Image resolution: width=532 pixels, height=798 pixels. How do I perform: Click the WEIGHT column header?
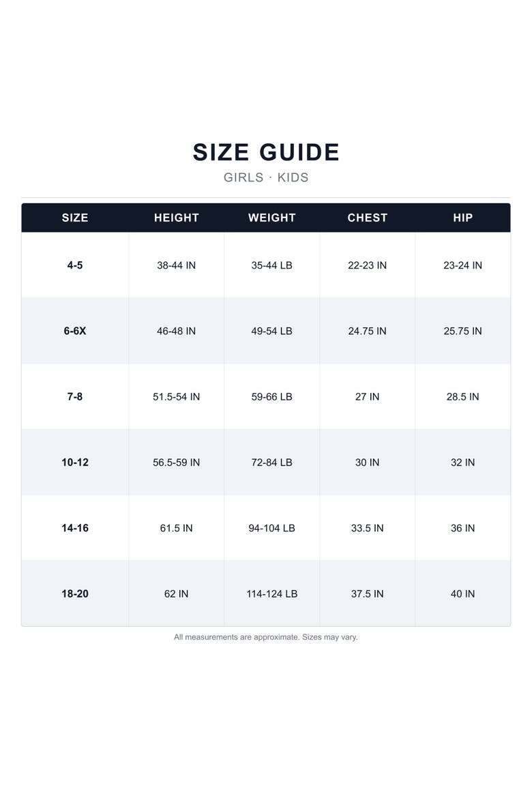(x=272, y=218)
